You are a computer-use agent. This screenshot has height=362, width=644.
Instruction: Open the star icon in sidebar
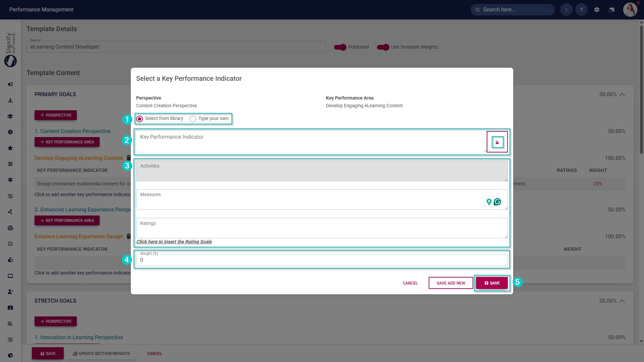coord(10,148)
